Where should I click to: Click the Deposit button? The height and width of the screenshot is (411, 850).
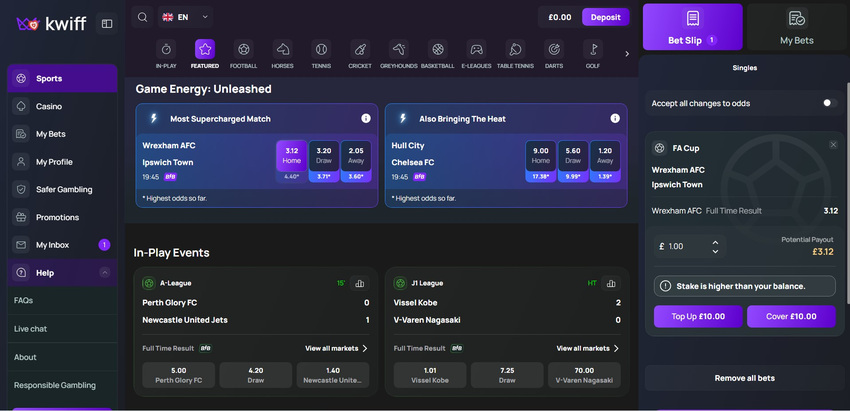click(606, 17)
